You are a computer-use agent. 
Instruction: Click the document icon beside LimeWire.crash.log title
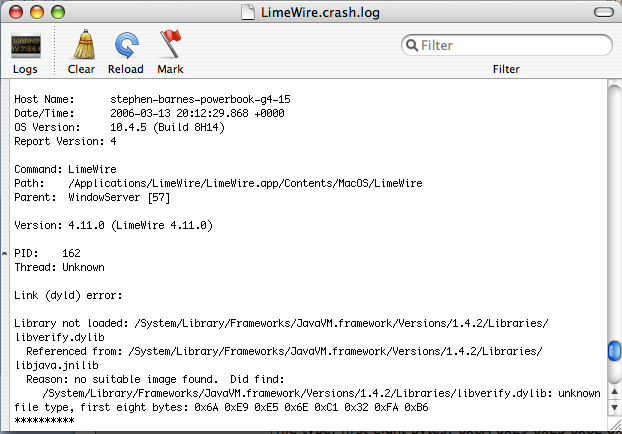click(x=248, y=12)
